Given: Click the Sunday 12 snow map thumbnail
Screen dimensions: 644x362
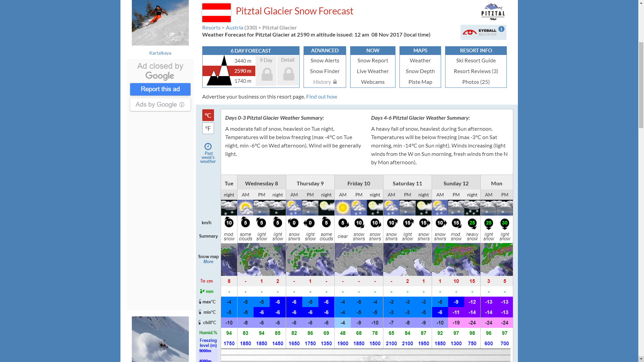Looking at the screenshot, I should [456, 260].
